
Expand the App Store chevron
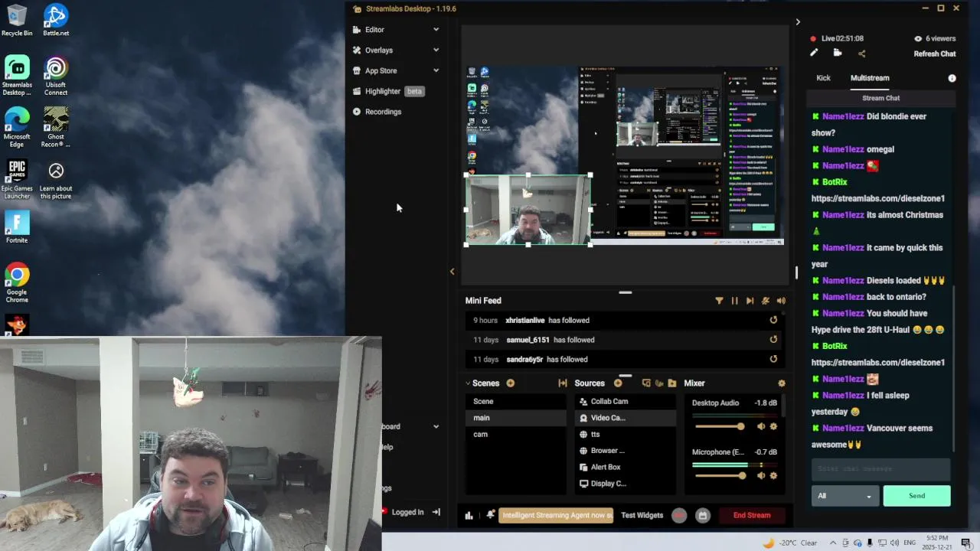(436, 70)
